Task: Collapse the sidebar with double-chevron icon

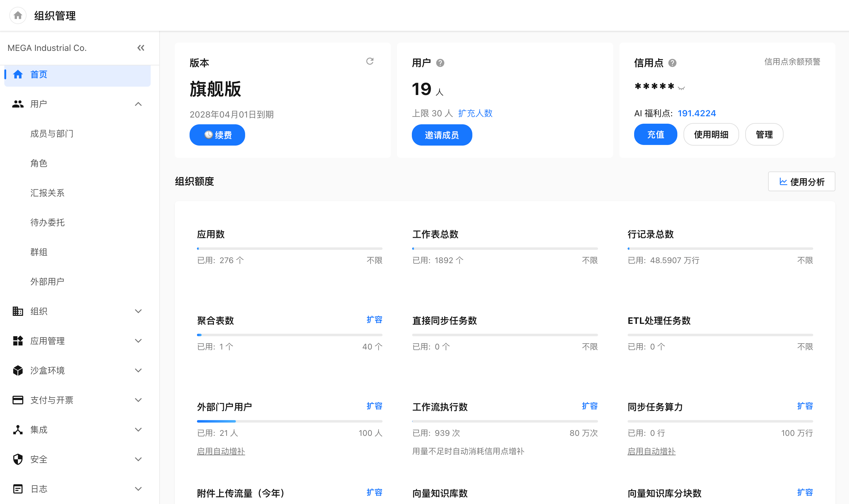Action: pos(141,48)
